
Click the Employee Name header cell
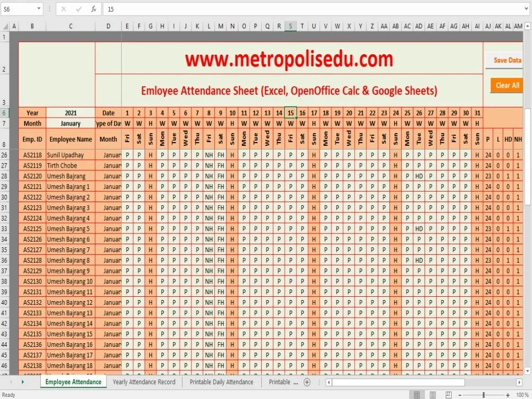[x=71, y=139]
